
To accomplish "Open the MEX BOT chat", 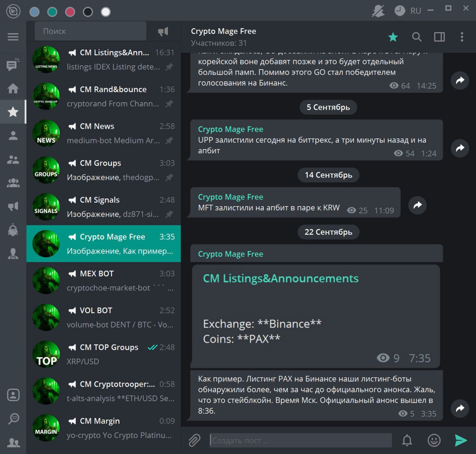I will tap(103, 281).
